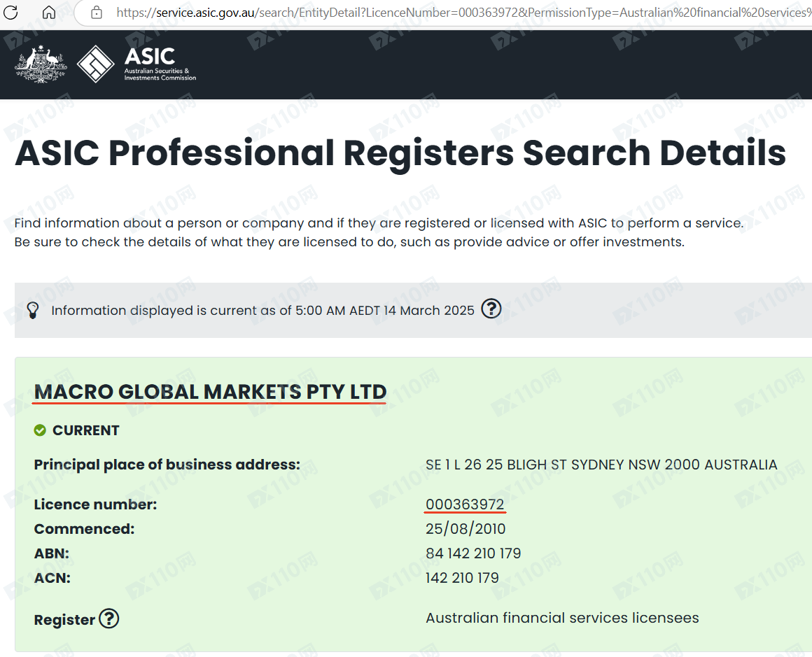Open the help icon next to Register
Viewport: 812px width, 657px height.
(x=108, y=619)
